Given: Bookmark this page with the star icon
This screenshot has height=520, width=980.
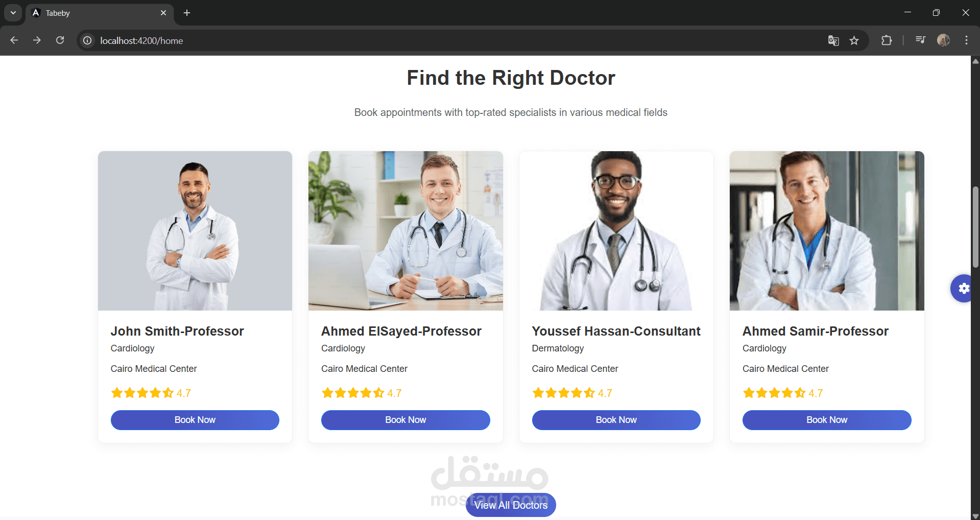Looking at the screenshot, I should coord(854,40).
